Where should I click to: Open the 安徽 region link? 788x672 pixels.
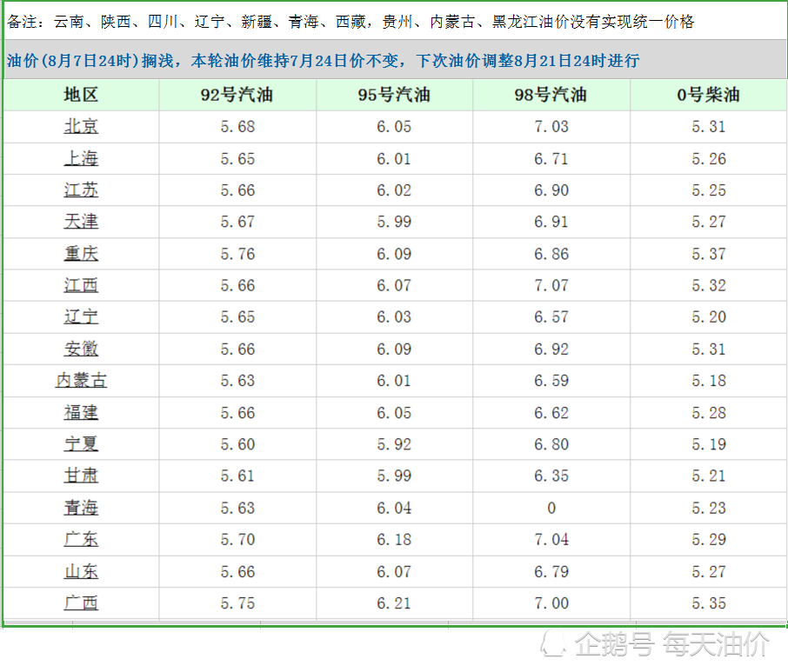(81, 349)
